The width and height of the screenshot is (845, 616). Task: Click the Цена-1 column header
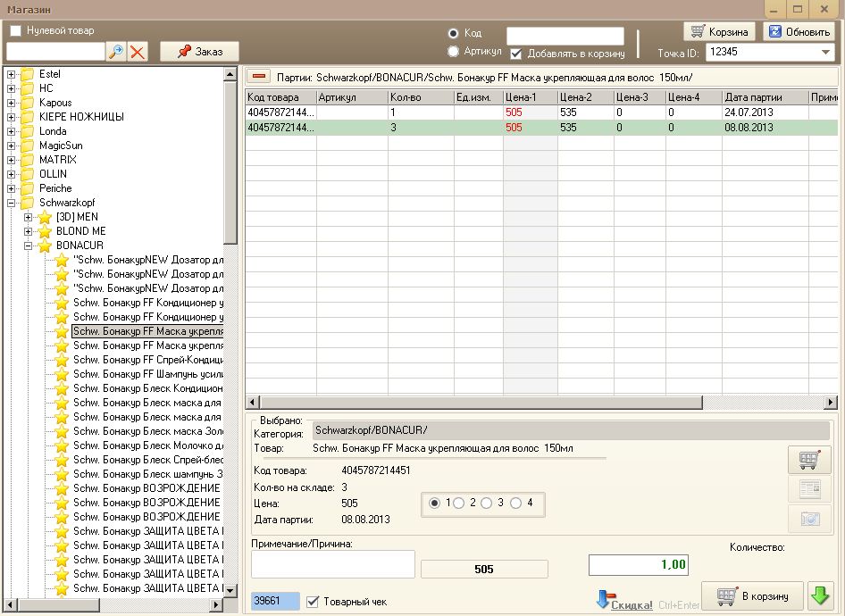point(530,97)
